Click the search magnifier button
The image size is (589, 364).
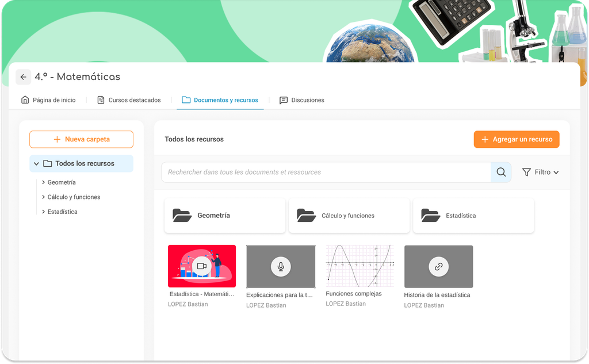pyautogui.click(x=501, y=172)
